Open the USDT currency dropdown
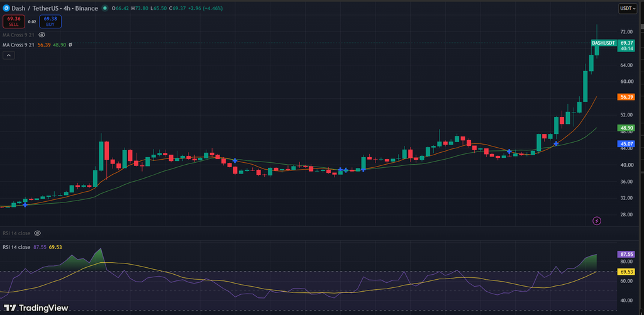The width and height of the screenshot is (644, 315). tap(628, 9)
